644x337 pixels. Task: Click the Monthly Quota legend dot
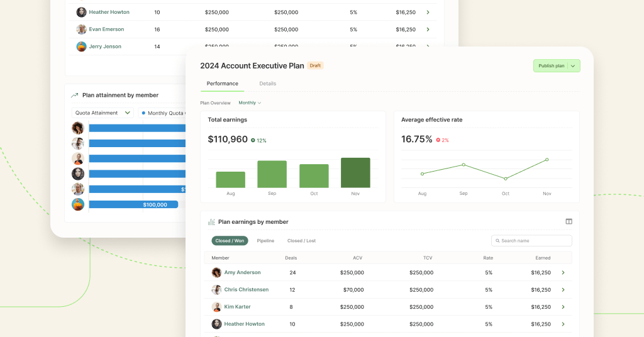(143, 113)
